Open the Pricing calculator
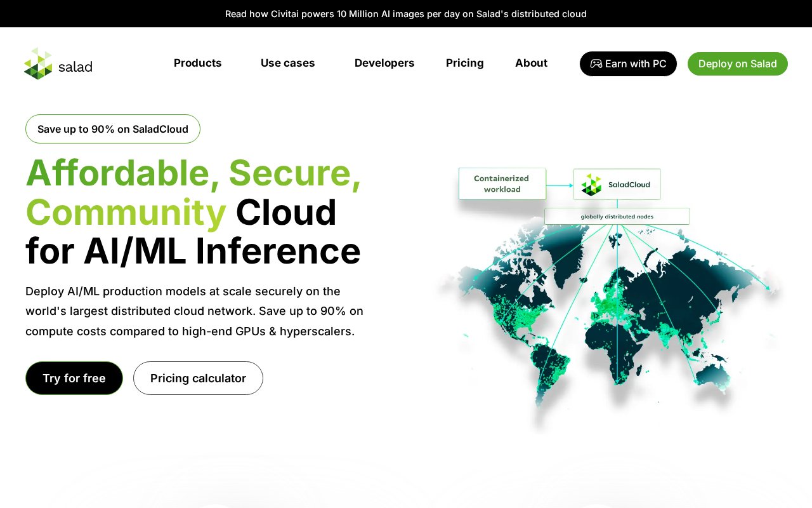 (198, 378)
